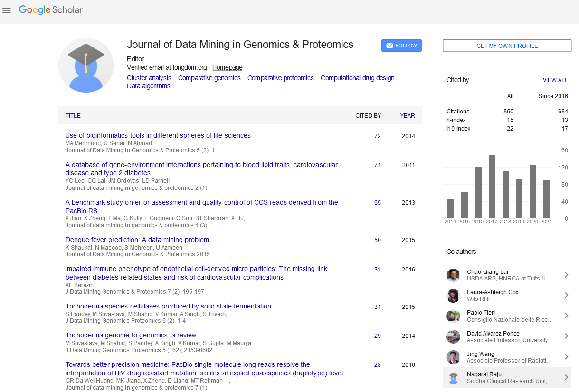Expand chevron next to Jing Wang

566,357
